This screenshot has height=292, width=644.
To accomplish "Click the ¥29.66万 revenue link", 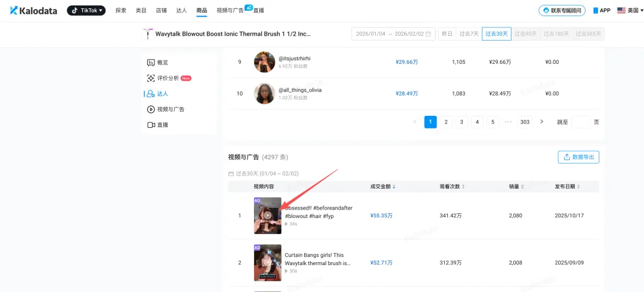I will (407, 62).
